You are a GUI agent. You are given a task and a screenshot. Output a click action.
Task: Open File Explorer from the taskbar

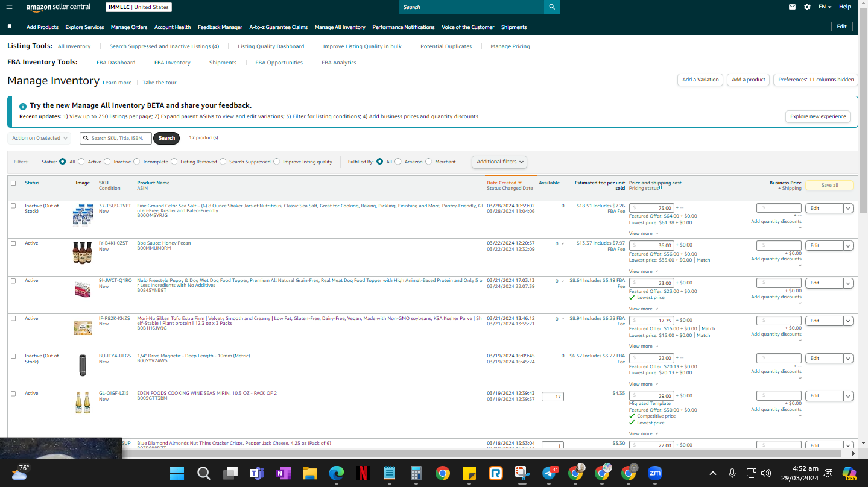[309, 473]
